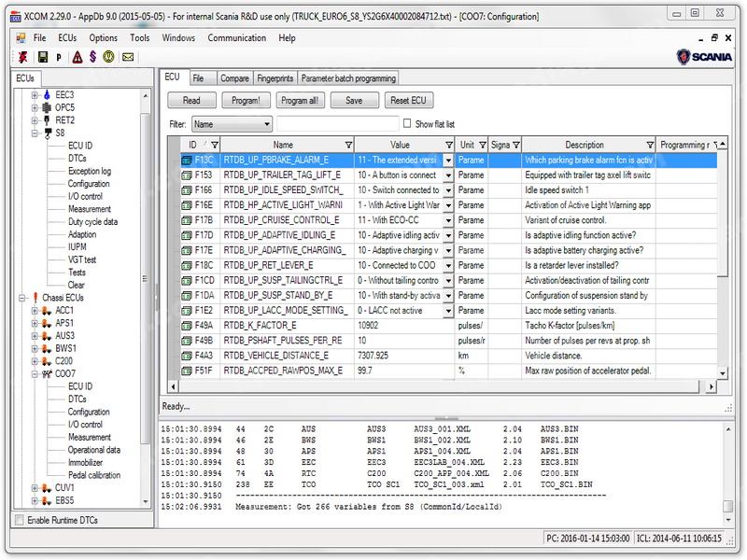The width and height of the screenshot is (747, 560).
Task: Enable the Show flat list checkbox
Action: point(407,123)
